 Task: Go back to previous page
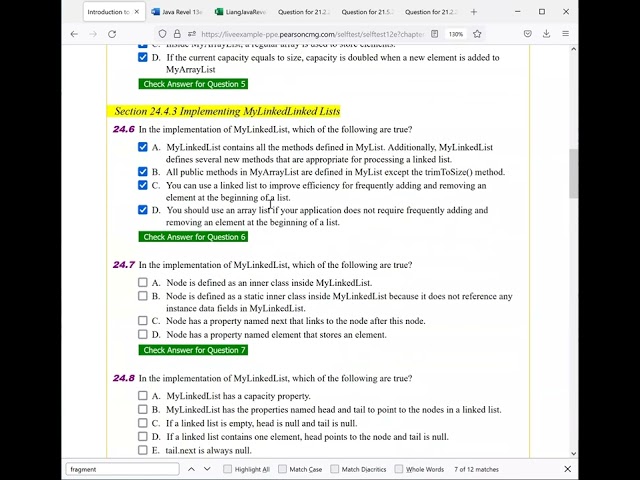(x=74, y=34)
